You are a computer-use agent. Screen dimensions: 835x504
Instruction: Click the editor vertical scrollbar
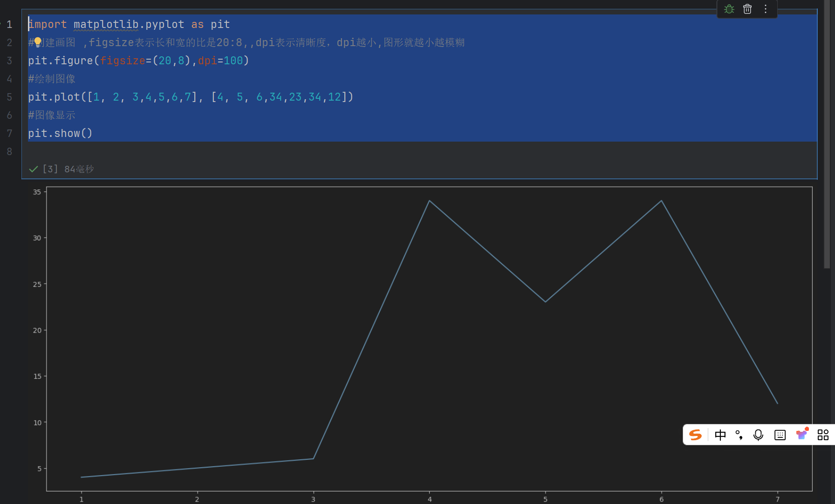(827, 134)
